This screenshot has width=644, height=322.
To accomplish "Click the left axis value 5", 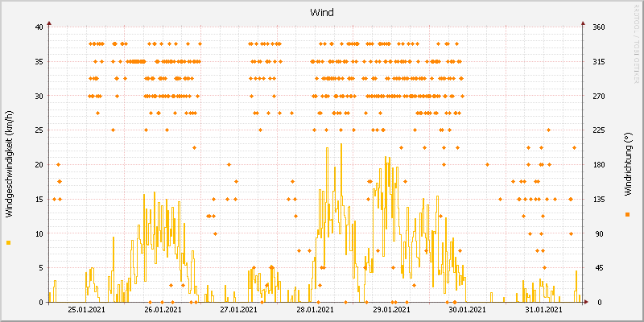I will [41, 268].
